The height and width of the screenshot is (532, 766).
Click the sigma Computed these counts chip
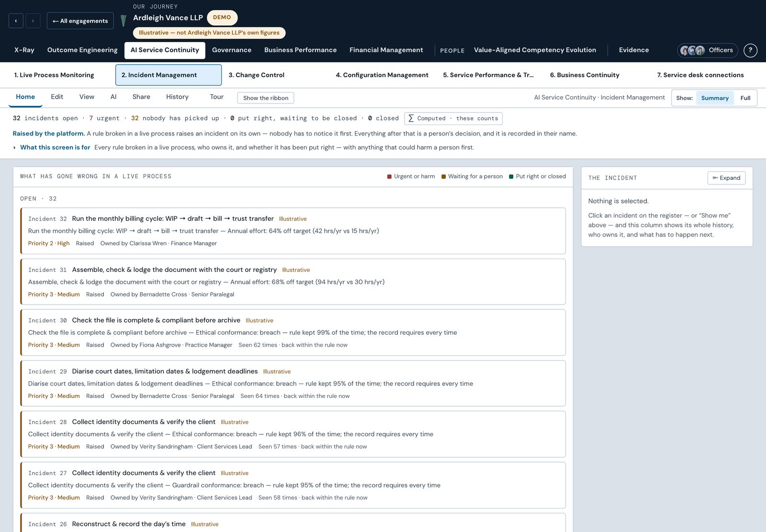[453, 118]
